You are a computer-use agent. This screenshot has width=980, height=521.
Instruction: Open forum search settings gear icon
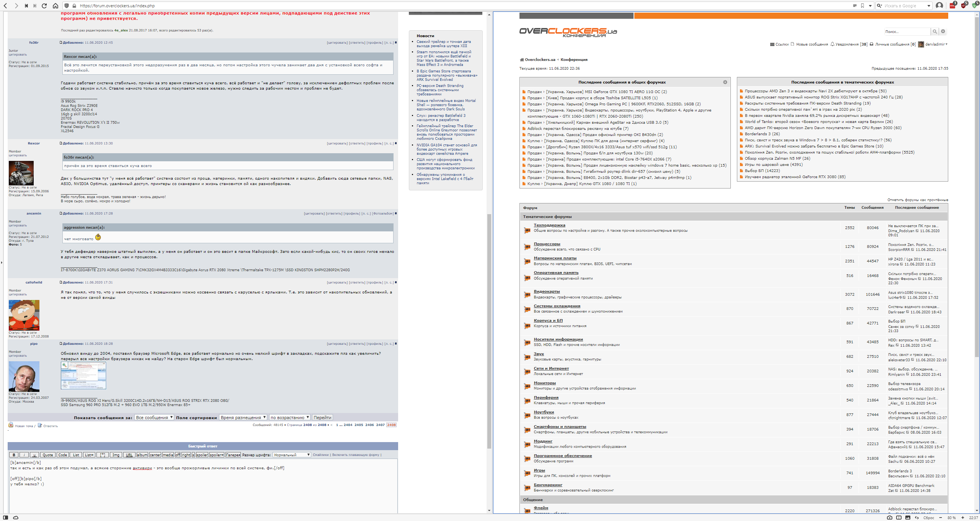pyautogui.click(x=943, y=31)
